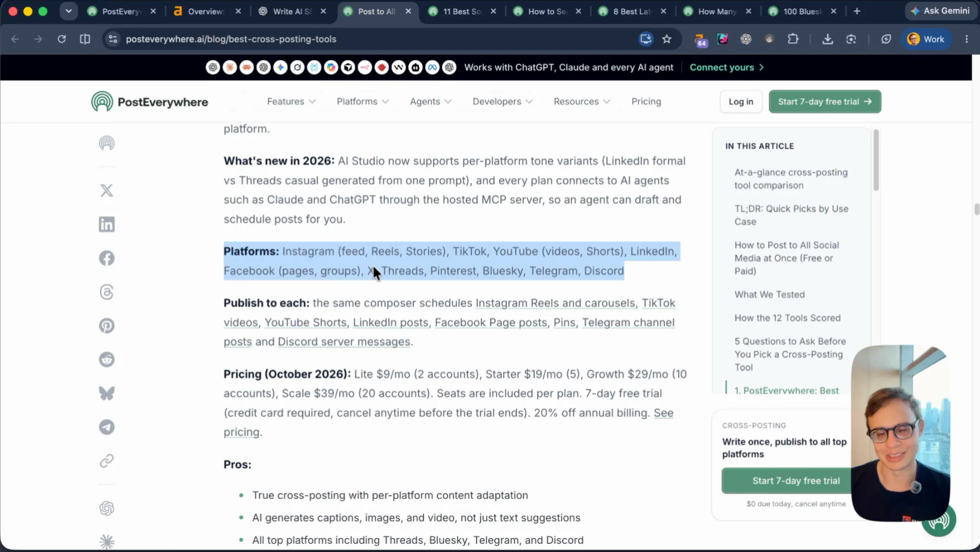Click the Log in button

point(741,102)
